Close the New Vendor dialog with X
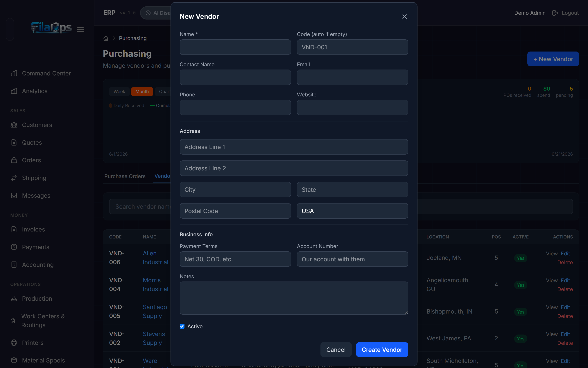Viewport: 588px width, 368px height. 404,17
